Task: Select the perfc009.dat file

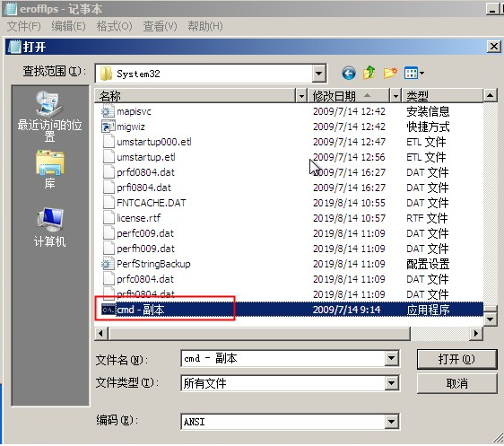Action: pos(145,233)
